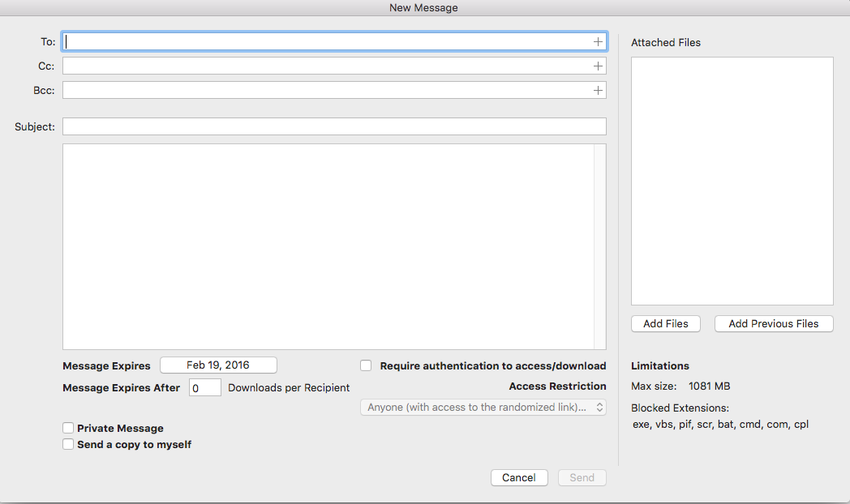Enable Require authentication to access/download
850x504 pixels.
pyautogui.click(x=366, y=365)
